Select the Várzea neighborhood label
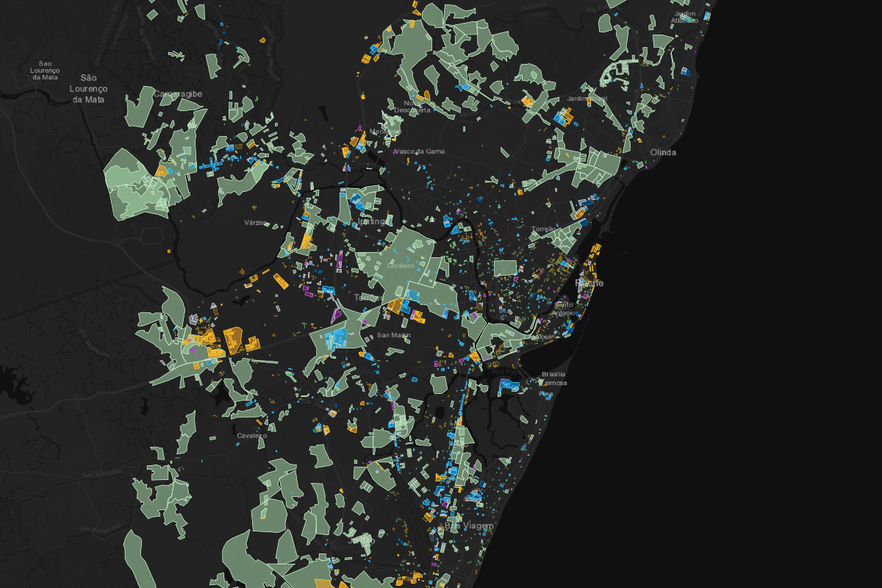 tap(256, 222)
